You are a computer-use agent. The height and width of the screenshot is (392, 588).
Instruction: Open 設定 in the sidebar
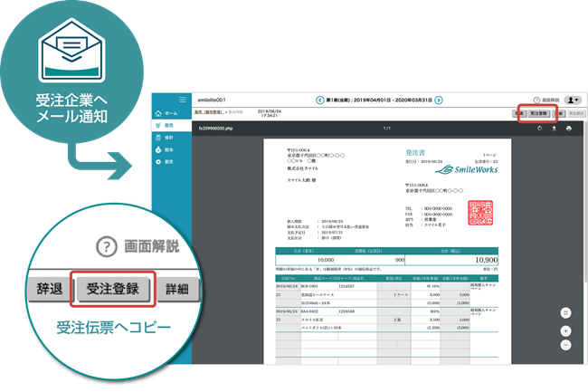click(x=169, y=161)
